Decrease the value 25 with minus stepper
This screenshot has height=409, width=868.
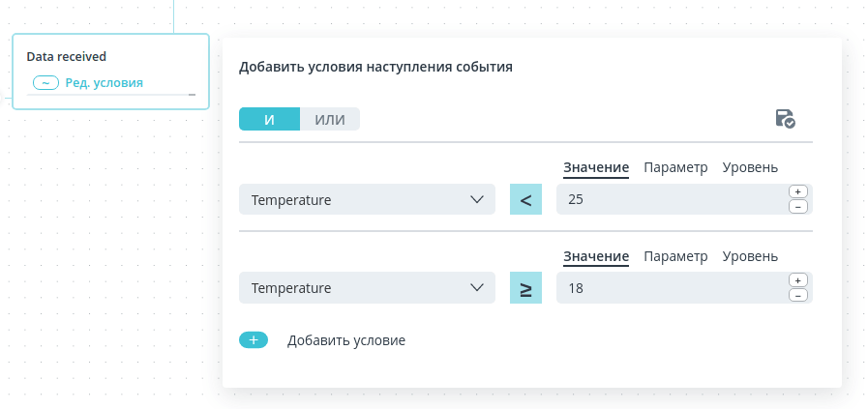tap(797, 207)
